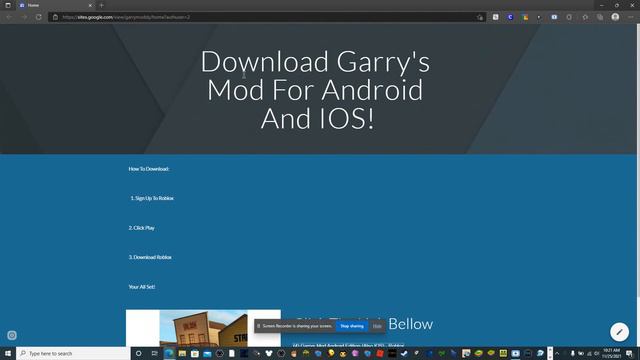Open File Explorer from the taskbar

click(x=182, y=353)
